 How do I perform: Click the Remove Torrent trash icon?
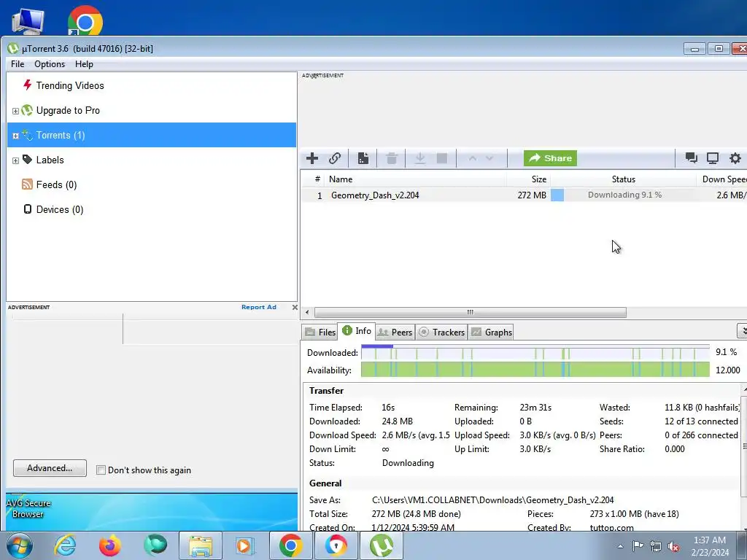coord(392,158)
